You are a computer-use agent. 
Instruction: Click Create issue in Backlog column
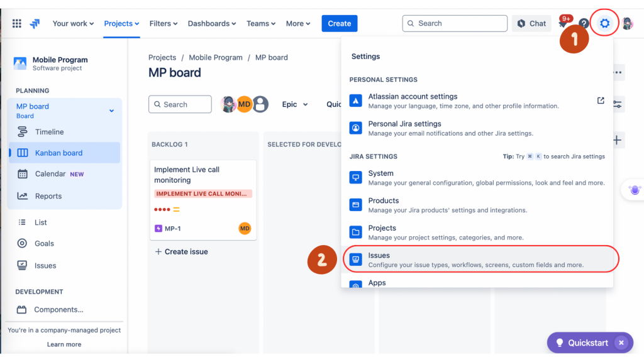pyautogui.click(x=181, y=251)
